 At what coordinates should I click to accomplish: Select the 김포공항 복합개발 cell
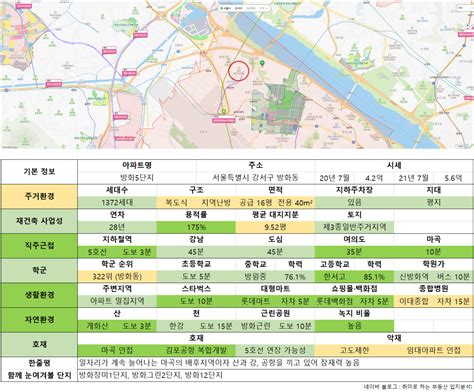[196, 350]
